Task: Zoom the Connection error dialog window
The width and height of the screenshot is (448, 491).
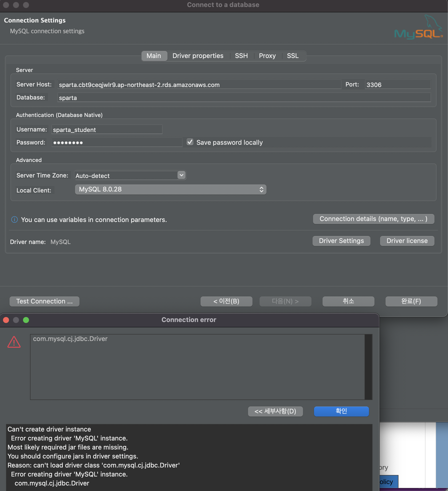Action: 26,320
